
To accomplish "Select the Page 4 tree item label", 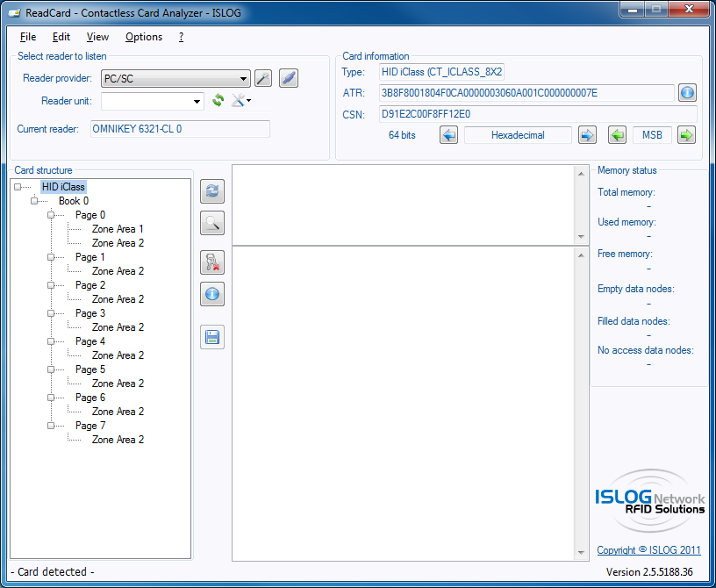I will [90, 341].
